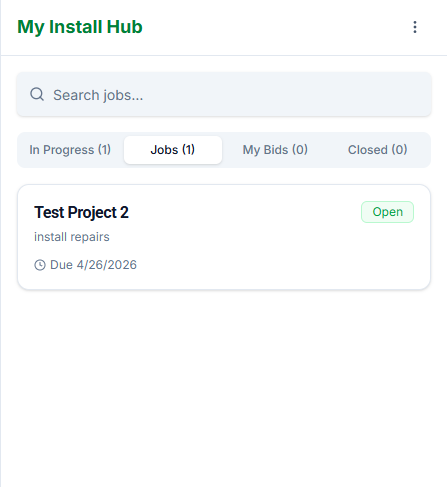Click the green Open status badge
447x487 pixels.
coord(387,212)
